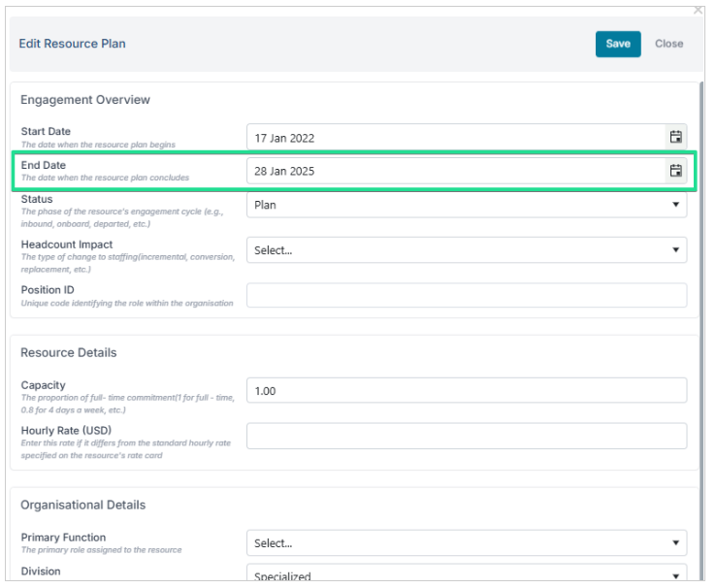Image resolution: width=717 pixels, height=588 pixels.
Task: Save the resource plan
Action: click(618, 44)
